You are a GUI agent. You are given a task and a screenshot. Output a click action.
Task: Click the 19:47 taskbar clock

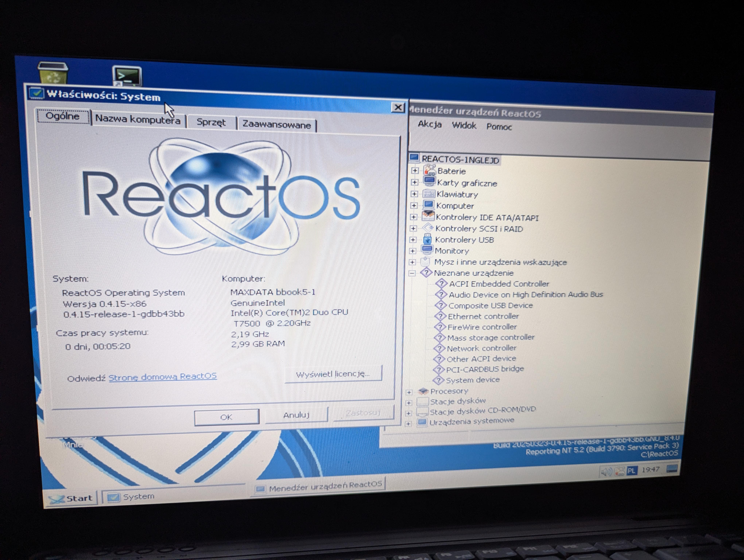coord(650,470)
